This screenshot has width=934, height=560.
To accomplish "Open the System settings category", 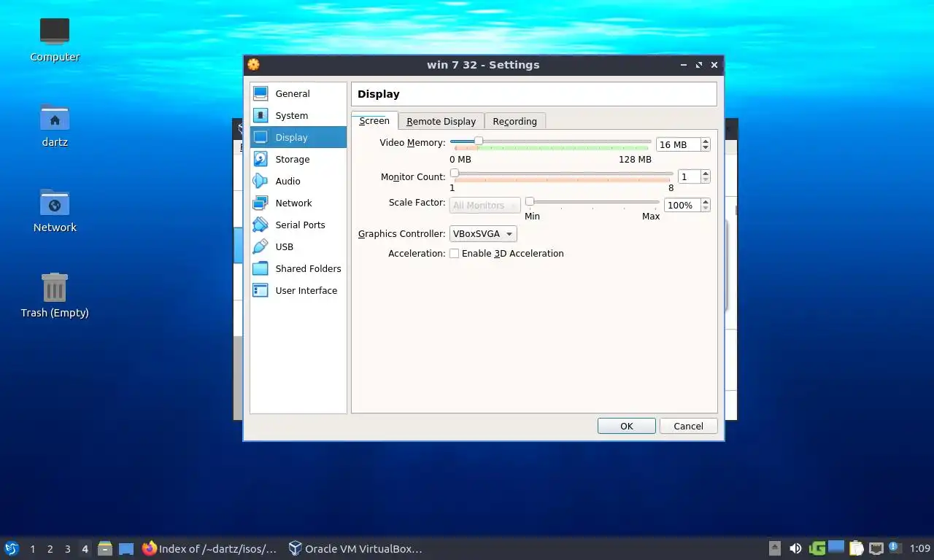I will [298, 115].
